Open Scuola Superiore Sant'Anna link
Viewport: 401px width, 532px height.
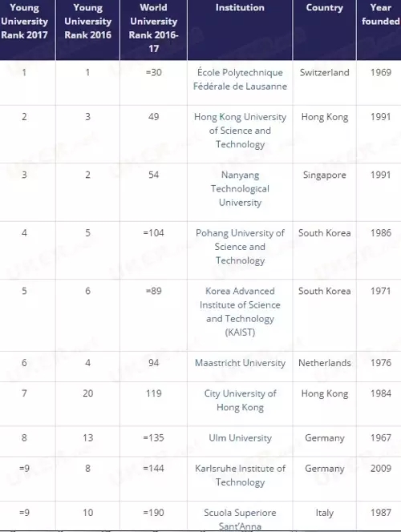coord(240,519)
